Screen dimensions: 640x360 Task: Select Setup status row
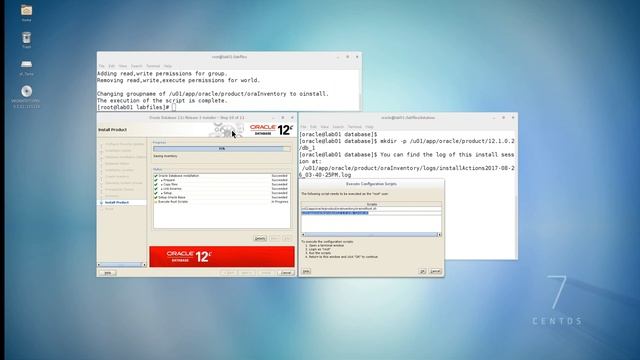click(222, 193)
